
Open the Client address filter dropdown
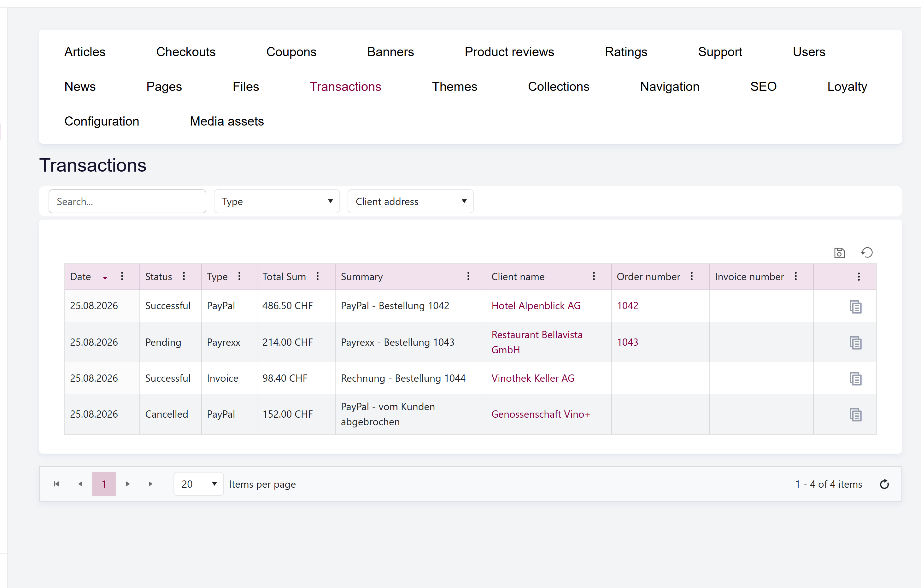[410, 201]
